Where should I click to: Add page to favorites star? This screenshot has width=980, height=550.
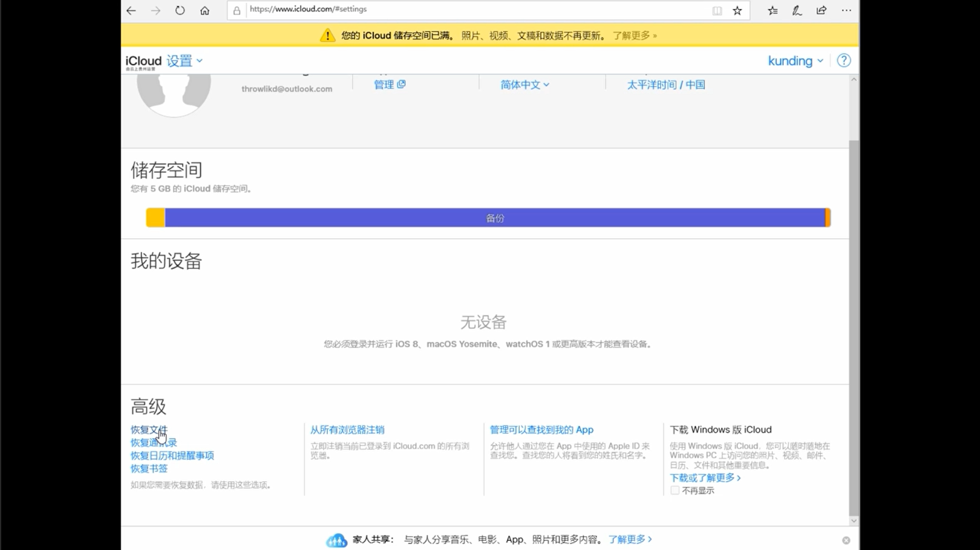pos(737,10)
